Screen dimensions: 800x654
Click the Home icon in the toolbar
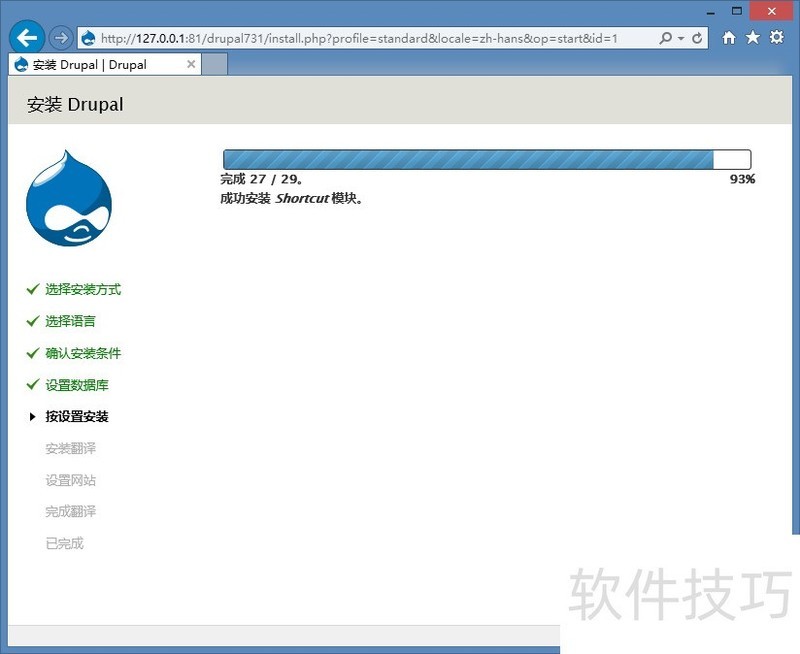[x=728, y=37]
